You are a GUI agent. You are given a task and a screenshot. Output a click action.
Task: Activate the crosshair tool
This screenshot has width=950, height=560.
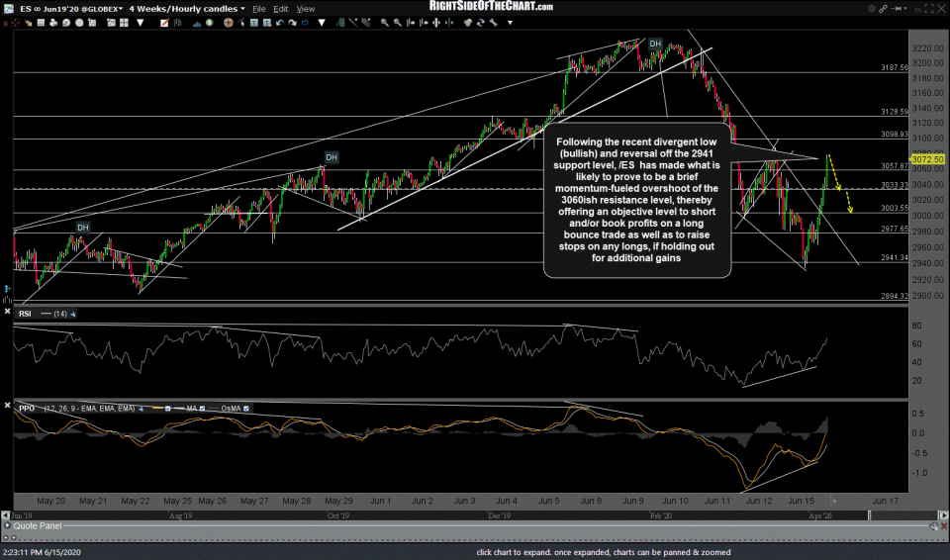(x=228, y=23)
